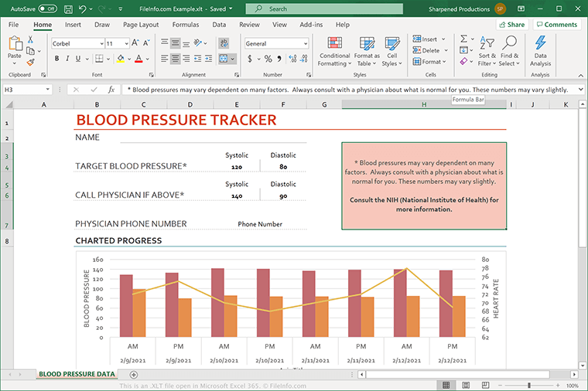The height and width of the screenshot is (391, 588).
Task: Click the Insert Function fx icon
Action: [x=111, y=90]
